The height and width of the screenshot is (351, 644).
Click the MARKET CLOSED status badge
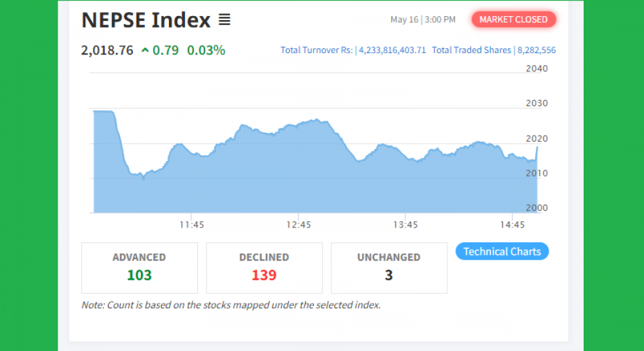click(x=514, y=19)
